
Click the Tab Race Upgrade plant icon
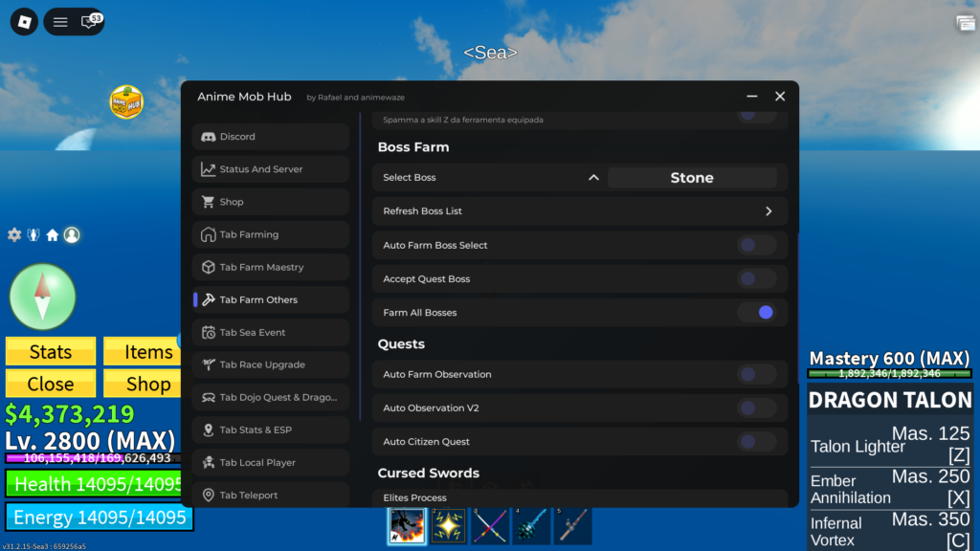208,364
